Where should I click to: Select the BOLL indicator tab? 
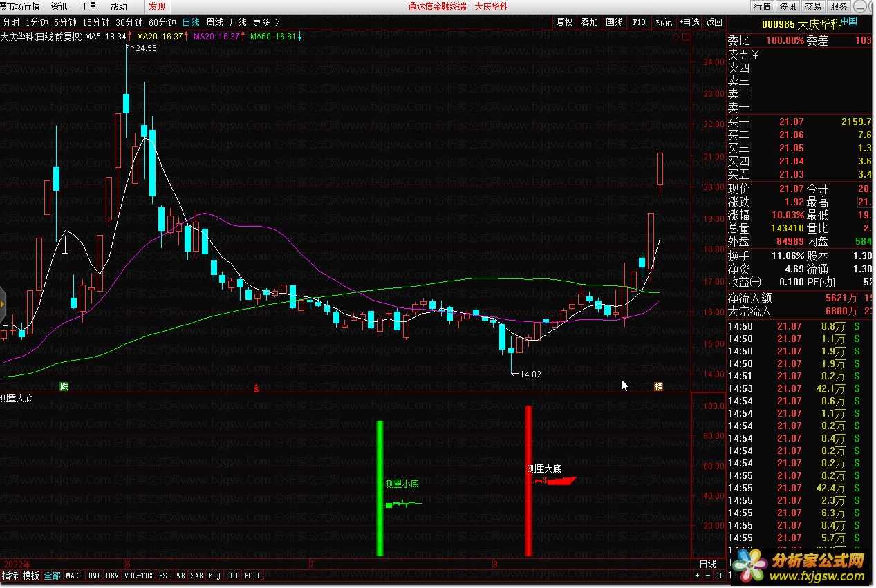click(253, 576)
